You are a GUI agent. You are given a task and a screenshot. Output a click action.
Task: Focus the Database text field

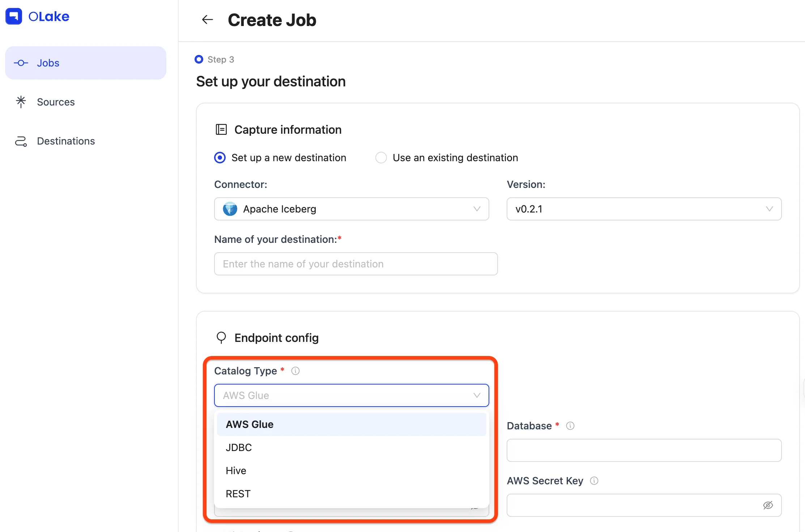click(x=644, y=450)
